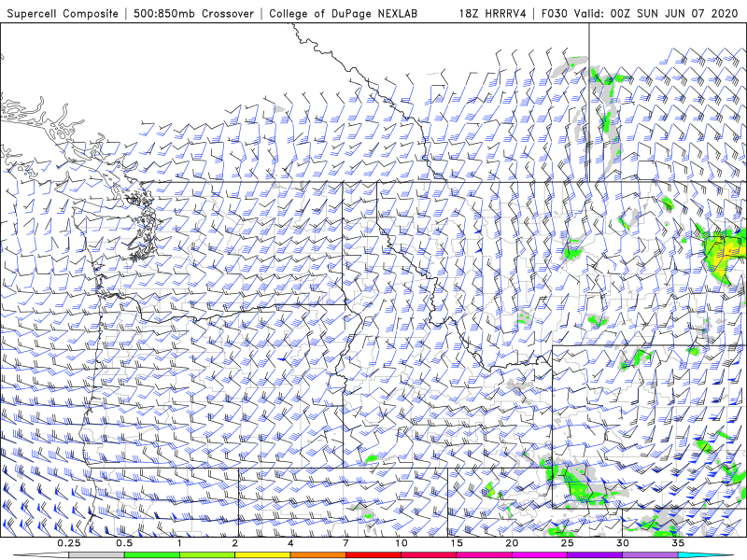Select the lavender 30–35 color bar segment
This screenshot has height=560, width=747.
coord(650,555)
